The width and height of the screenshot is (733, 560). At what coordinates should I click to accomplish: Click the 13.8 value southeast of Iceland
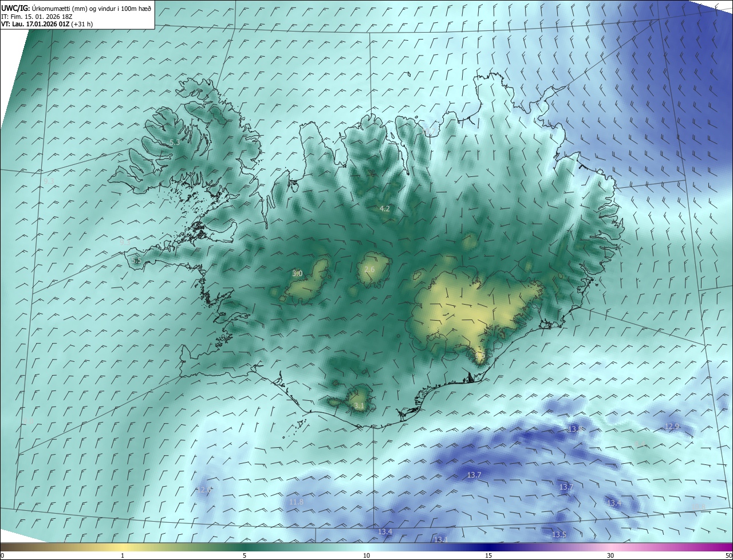576,429
